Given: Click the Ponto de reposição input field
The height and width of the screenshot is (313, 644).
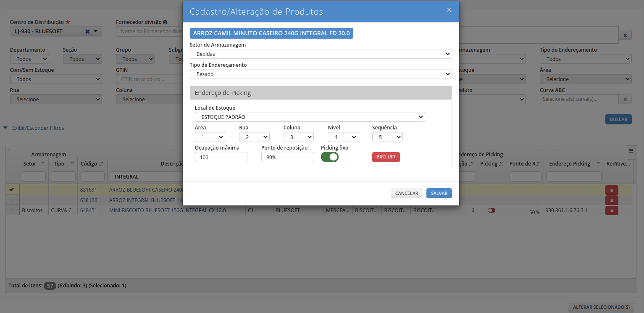Looking at the screenshot, I should (288, 157).
